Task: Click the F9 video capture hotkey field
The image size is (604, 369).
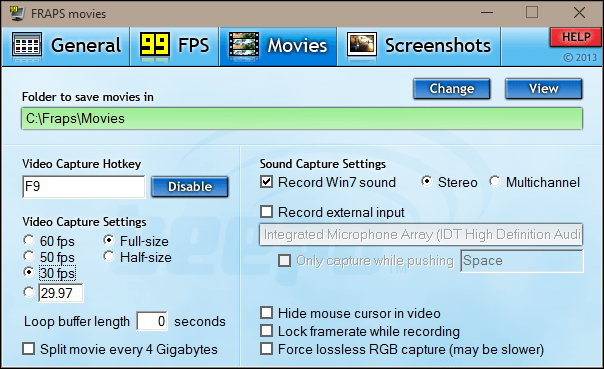Action: click(84, 187)
